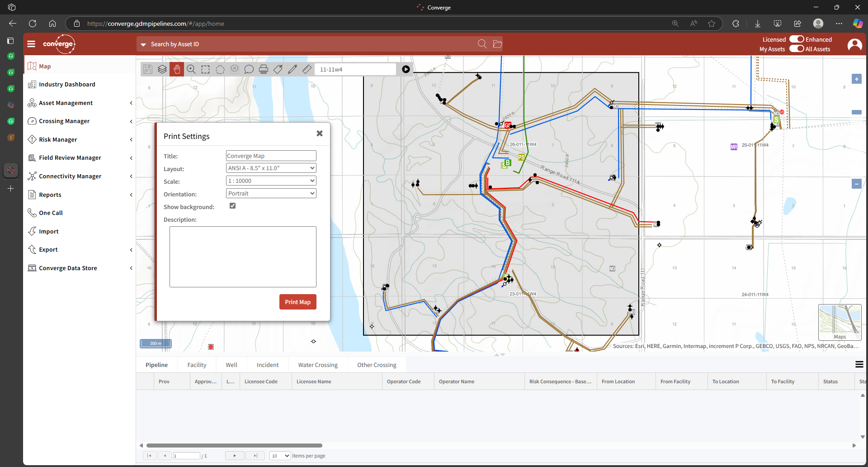Switch to the Water Crossing tab
The width and height of the screenshot is (868, 467).
(x=318, y=365)
